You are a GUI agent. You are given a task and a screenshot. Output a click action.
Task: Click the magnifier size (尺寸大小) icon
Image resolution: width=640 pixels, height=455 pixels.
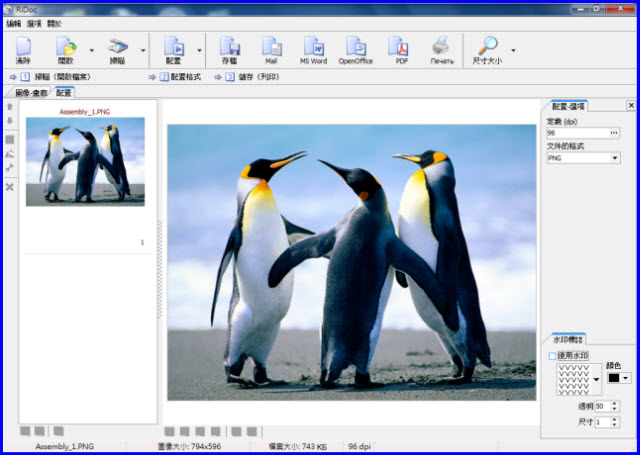[487, 48]
